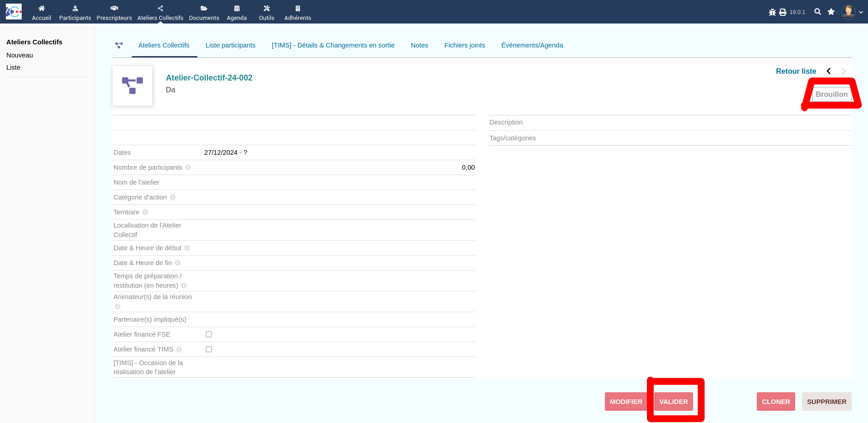The height and width of the screenshot is (423, 868).
Task: Click the Retour liste link
Action: 796,71
